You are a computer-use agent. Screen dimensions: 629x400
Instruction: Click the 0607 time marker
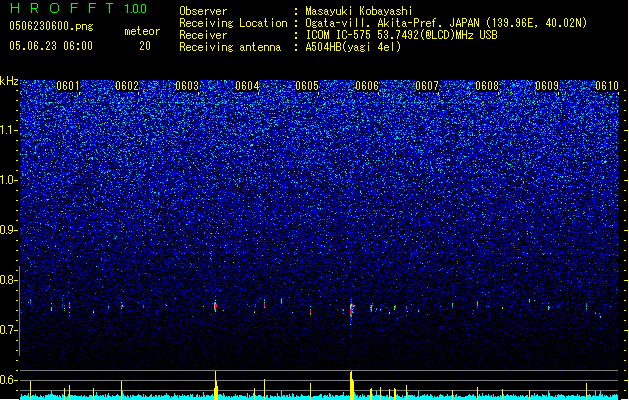[427, 86]
